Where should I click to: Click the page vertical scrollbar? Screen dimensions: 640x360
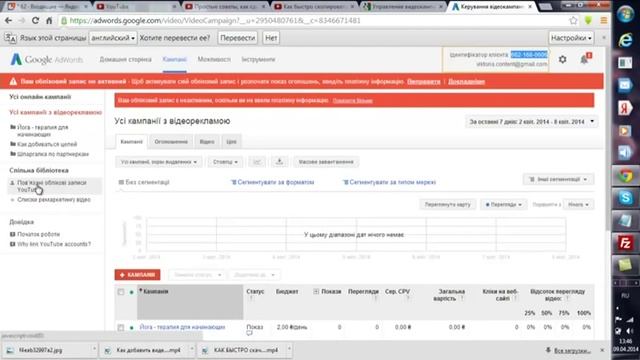pyautogui.click(x=607, y=139)
